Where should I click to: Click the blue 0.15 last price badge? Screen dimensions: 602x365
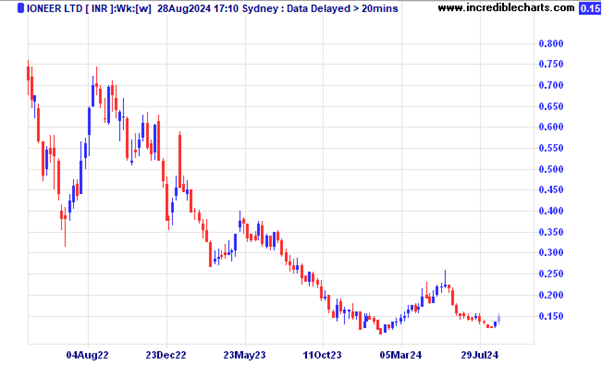590,8
